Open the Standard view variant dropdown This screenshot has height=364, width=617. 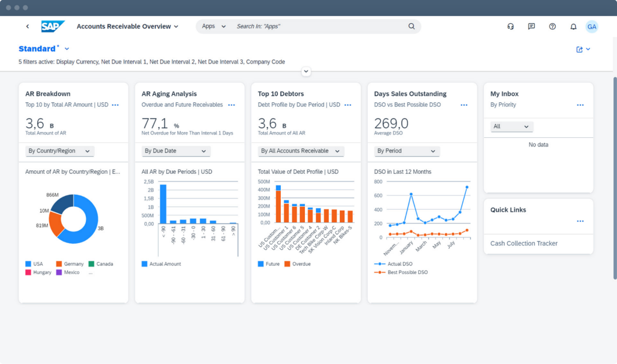(67, 49)
